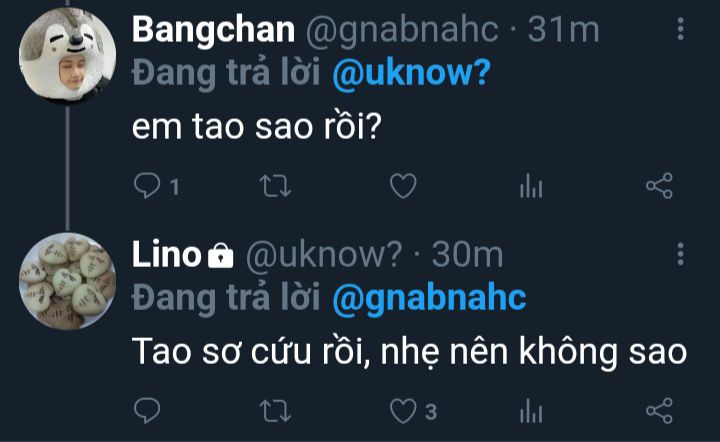This screenshot has width=720, height=442.
Task: Reply to Bangchan's tweet
Action: [x=147, y=185]
